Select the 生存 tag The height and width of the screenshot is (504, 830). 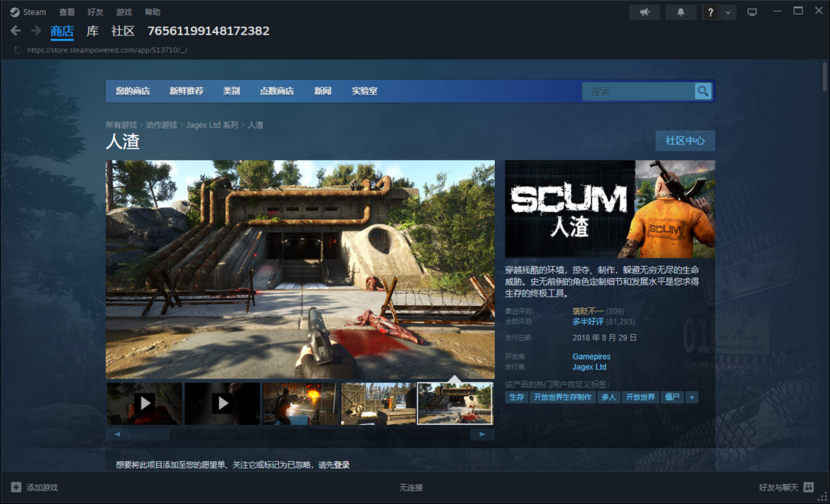[x=516, y=396]
